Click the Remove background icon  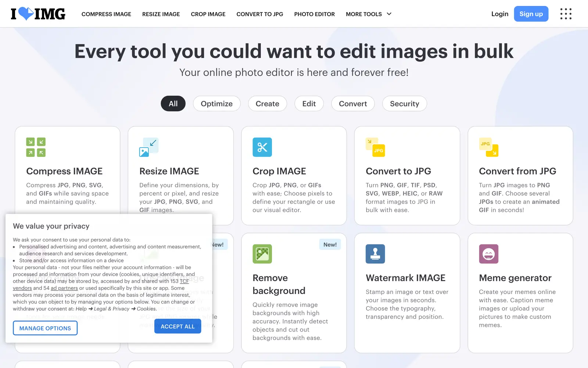[262, 254]
